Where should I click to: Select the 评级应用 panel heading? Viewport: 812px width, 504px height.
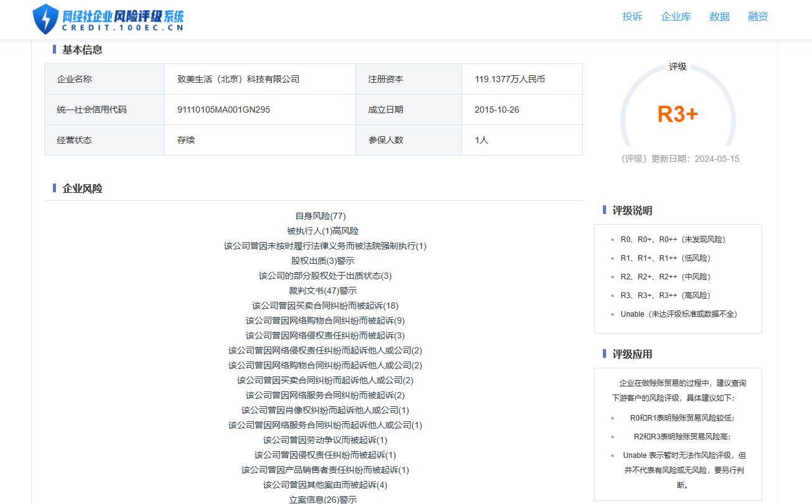point(632,354)
